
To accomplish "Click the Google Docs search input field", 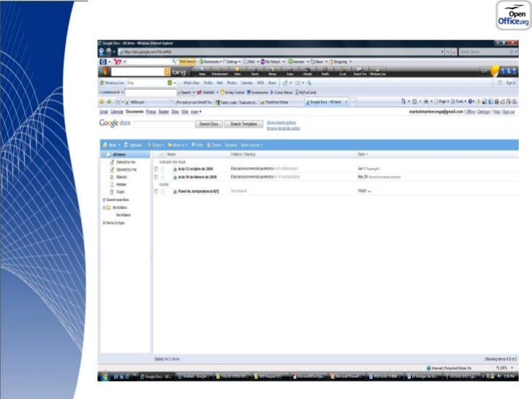I will [x=164, y=124].
